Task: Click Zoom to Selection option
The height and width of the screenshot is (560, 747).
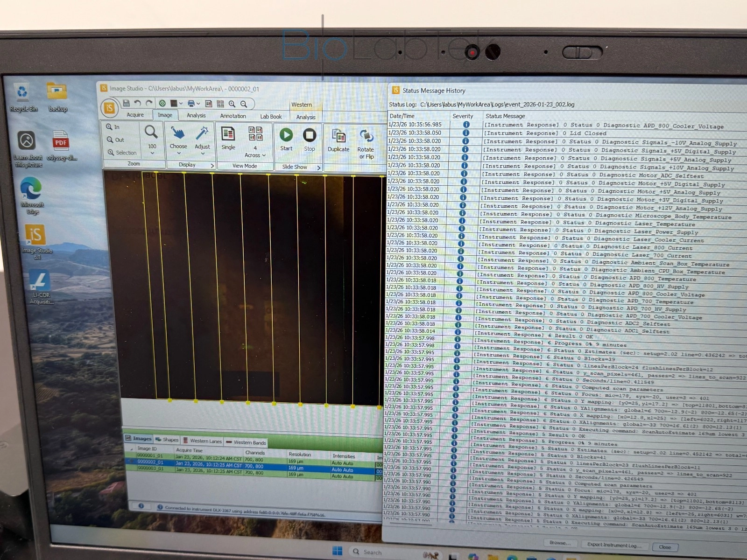Action: pos(122,153)
